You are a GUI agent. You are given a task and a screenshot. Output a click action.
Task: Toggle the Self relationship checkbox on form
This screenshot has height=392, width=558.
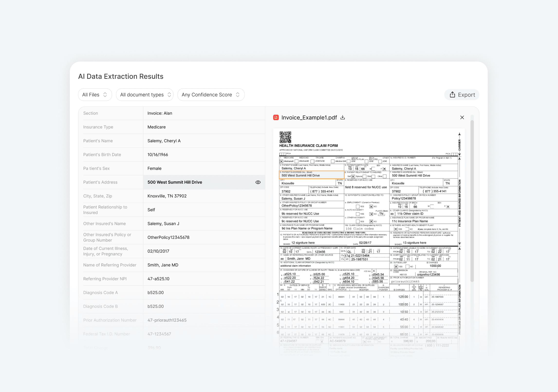(x=353, y=176)
